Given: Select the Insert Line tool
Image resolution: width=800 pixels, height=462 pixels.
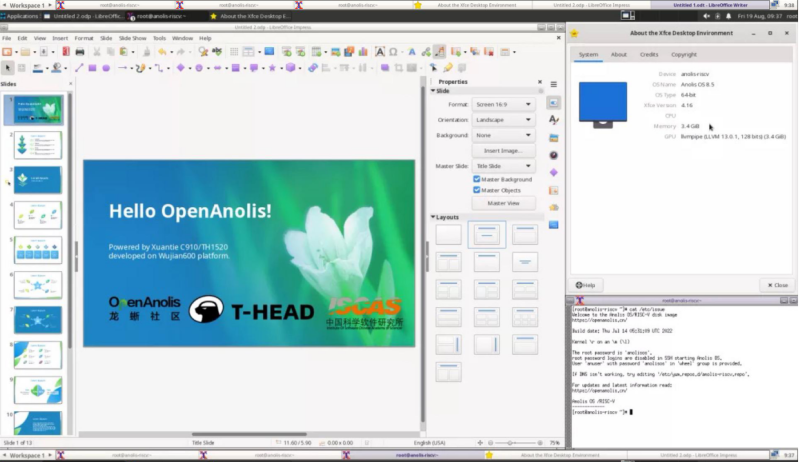Looking at the screenshot, I should coord(79,67).
